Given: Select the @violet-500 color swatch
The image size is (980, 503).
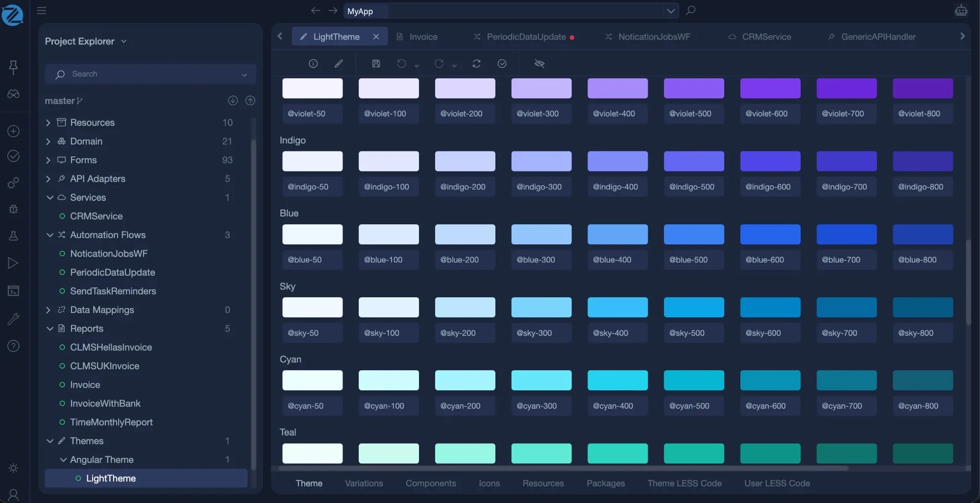Looking at the screenshot, I should 694,89.
